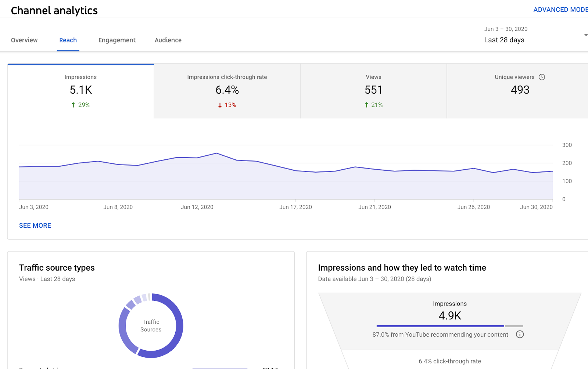Screen dimensions: 588x369
Task: Click the Jun 26, 2020 axis label
Action: [x=473, y=207]
